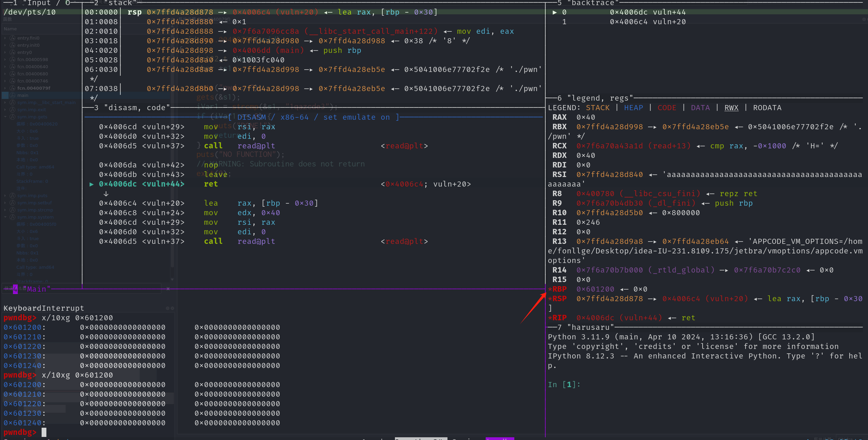Click the /dev/pts/10 input pane label

(30, 12)
